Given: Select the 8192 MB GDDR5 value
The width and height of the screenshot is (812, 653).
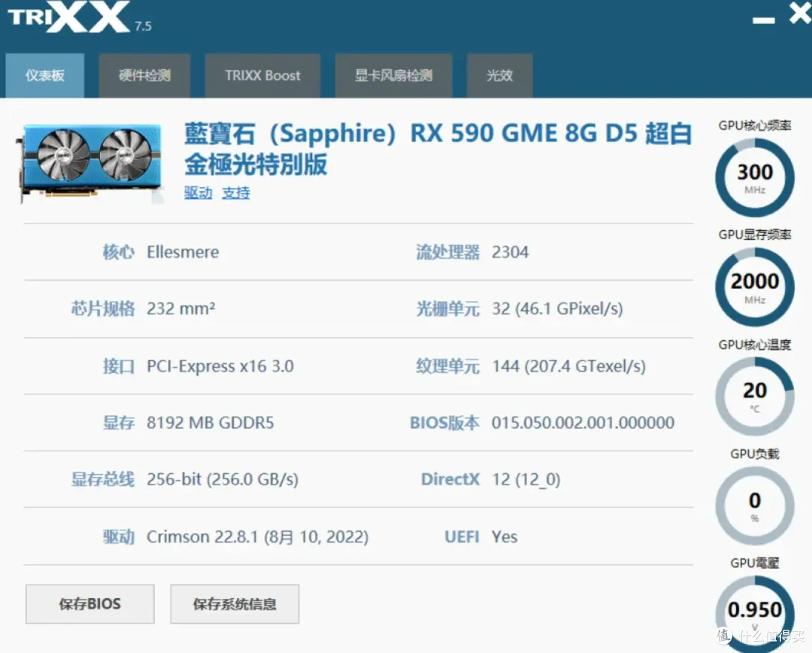Looking at the screenshot, I should click(x=211, y=423).
